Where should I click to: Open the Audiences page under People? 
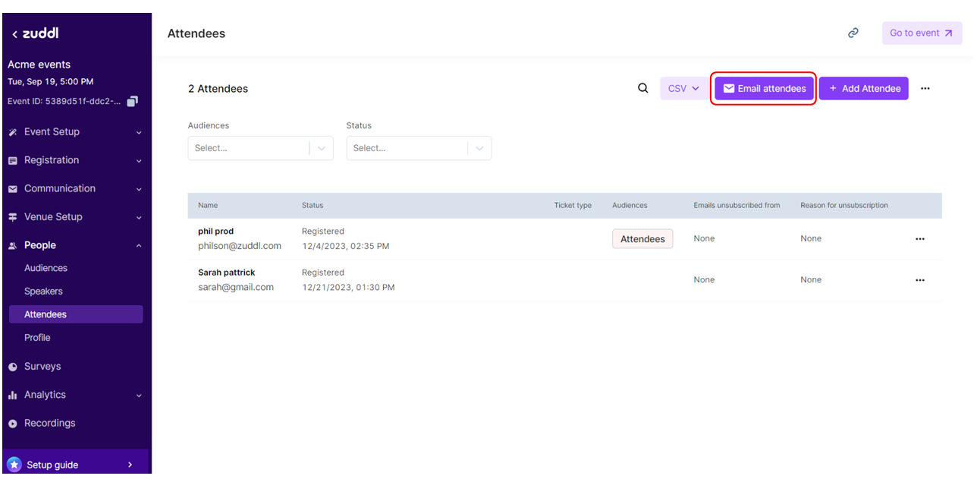pyautogui.click(x=46, y=267)
